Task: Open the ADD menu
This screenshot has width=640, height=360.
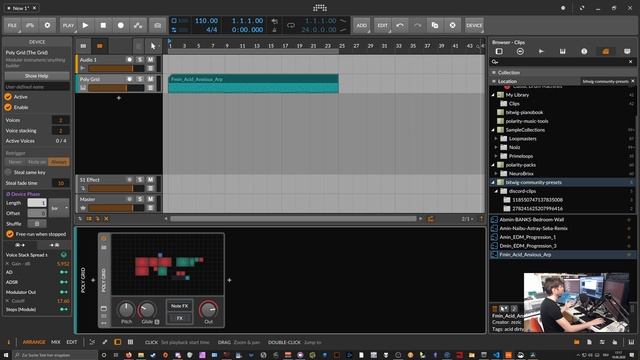Action: point(362,25)
